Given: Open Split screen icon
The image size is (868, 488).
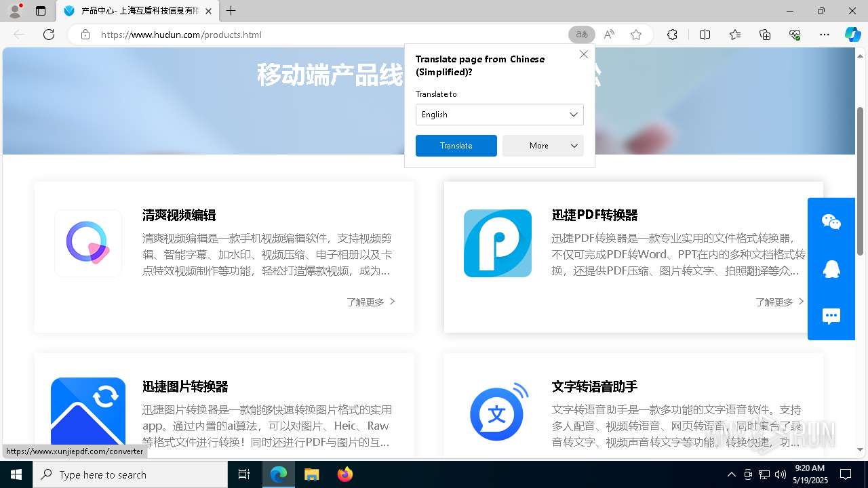Looking at the screenshot, I should point(705,35).
